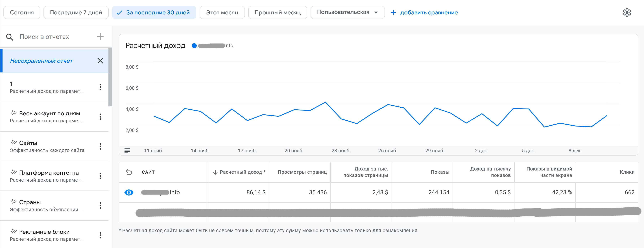Click the plus icon to add a report
This screenshot has width=644, height=248.
[x=100, y=37]
